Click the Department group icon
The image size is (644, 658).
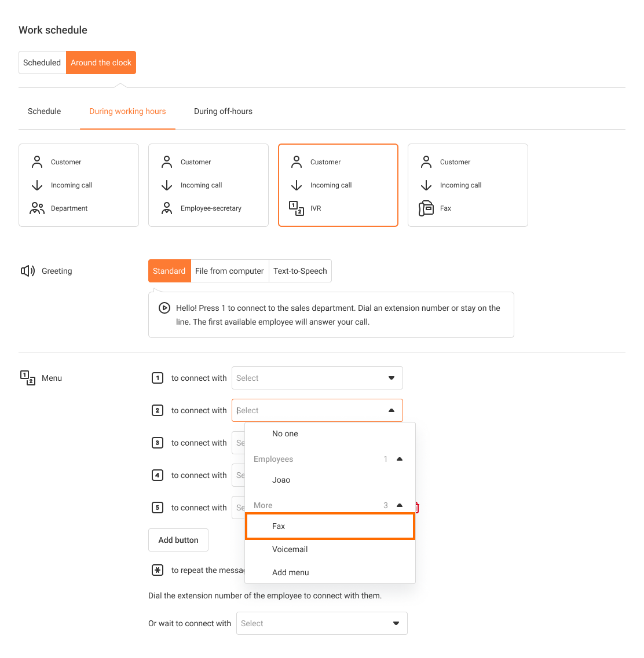(37, 208)
